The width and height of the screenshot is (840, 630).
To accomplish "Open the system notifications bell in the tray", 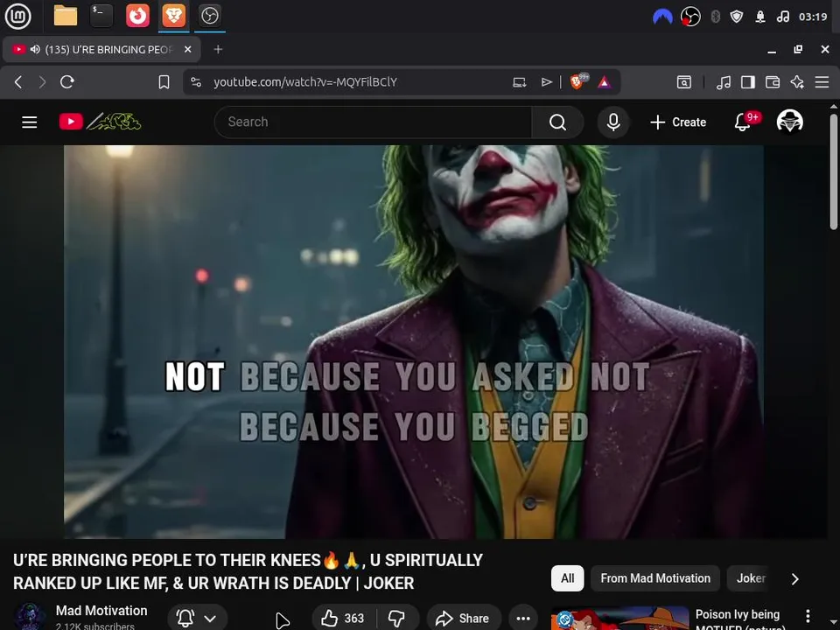I will click(x=760, y=17).
